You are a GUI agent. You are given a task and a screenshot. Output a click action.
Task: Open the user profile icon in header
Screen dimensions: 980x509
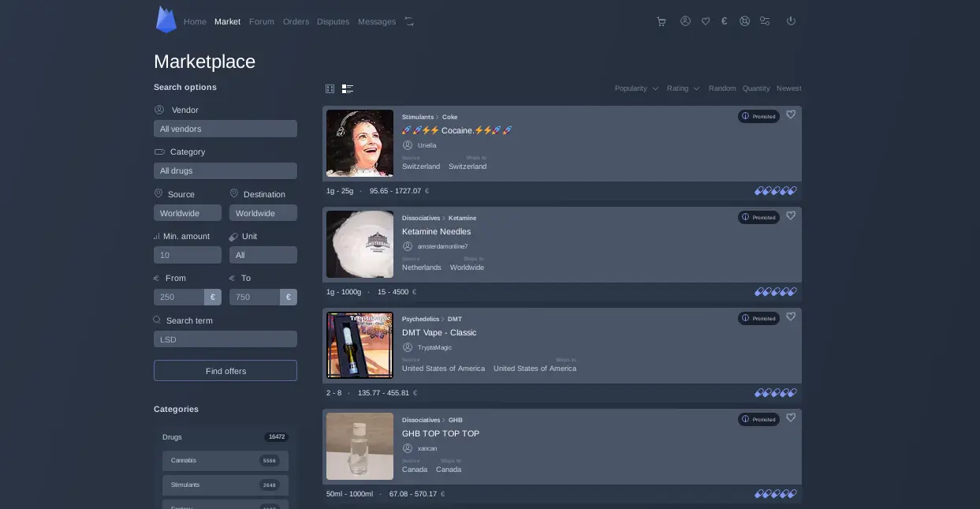(x=685, y=21)
